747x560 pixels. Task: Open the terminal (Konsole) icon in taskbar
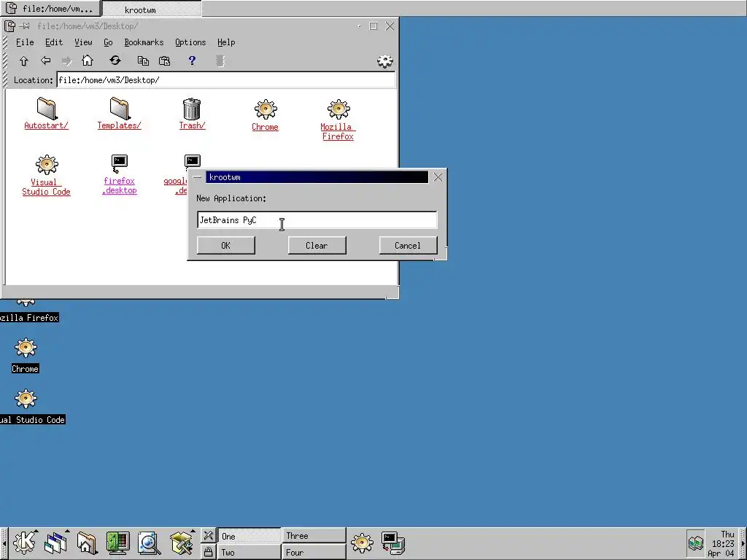point(393,542)
